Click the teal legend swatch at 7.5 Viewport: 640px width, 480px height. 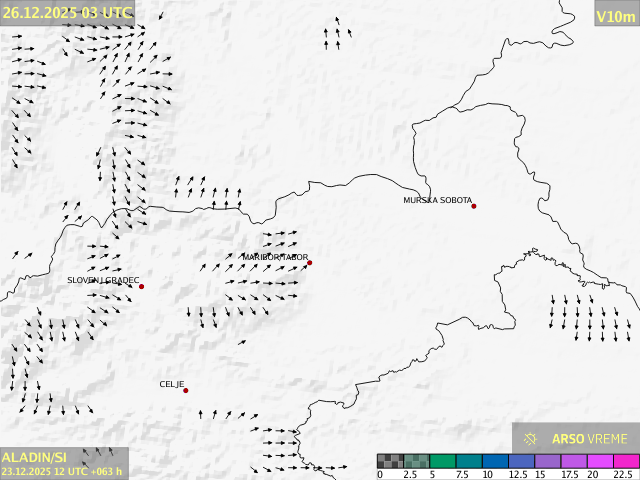coord(468,461)
